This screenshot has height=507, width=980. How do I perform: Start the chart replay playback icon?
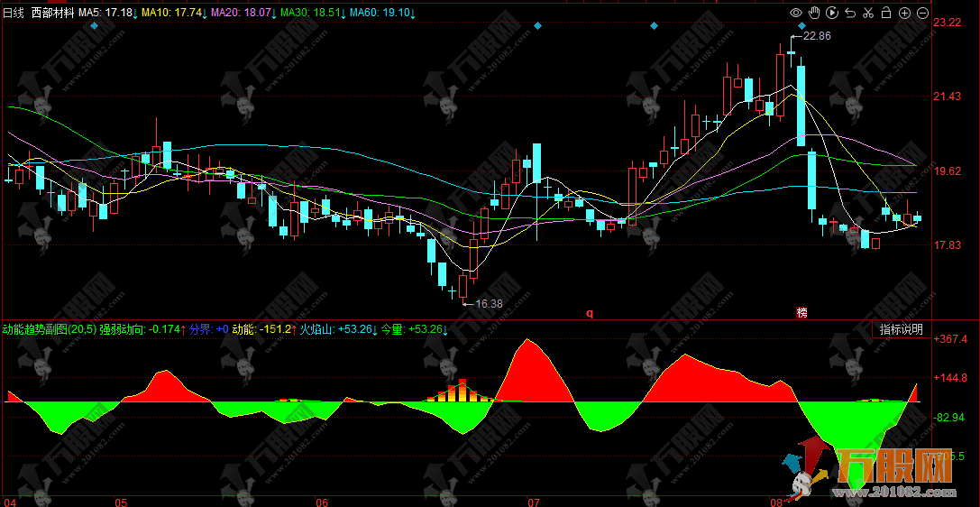832,13
